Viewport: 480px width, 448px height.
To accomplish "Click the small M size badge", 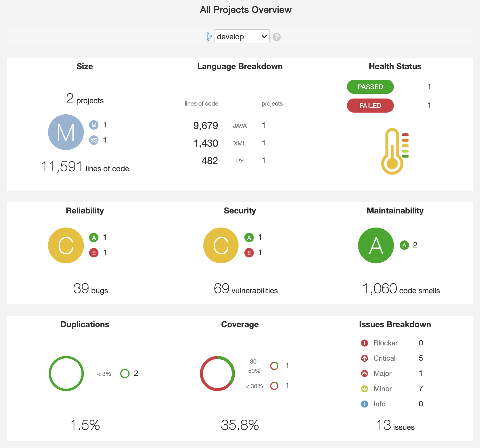I will coord(94,125).
